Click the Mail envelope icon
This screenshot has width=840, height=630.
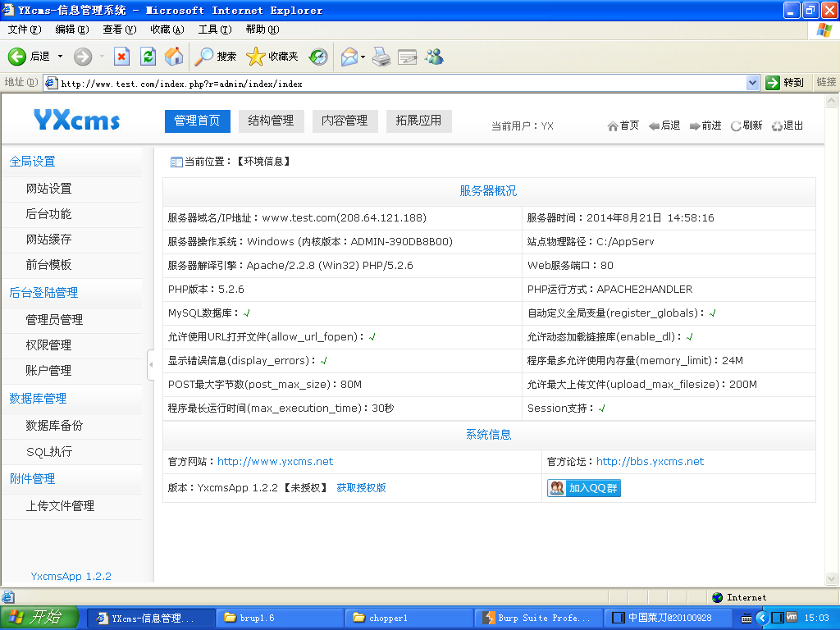349,57
